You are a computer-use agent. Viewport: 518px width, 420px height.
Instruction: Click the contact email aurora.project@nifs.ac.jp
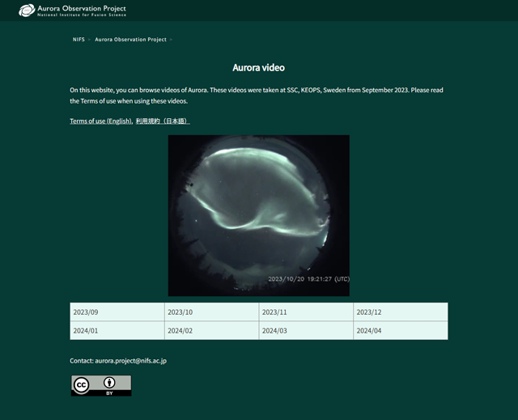click(x=131, y=361)
